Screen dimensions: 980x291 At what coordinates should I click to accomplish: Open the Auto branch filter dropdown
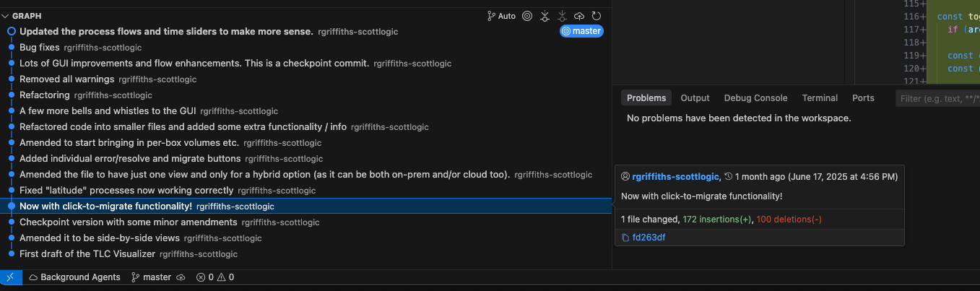501,16
